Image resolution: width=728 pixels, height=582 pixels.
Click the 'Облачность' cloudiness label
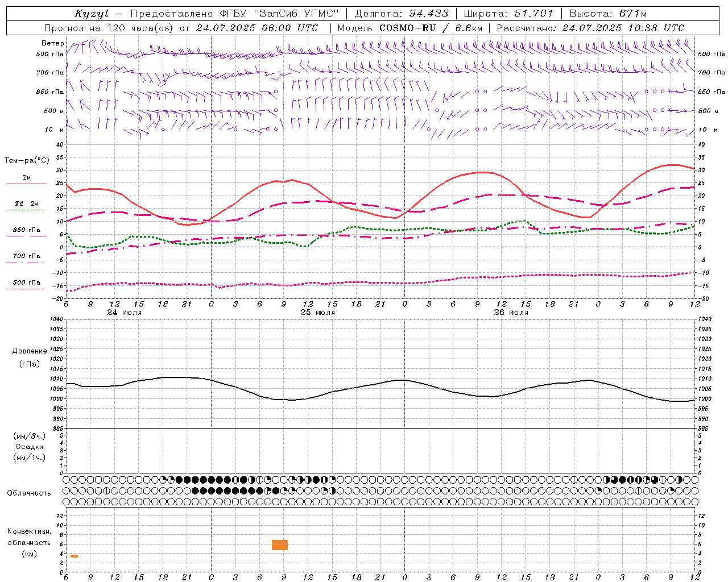point(29,493)
